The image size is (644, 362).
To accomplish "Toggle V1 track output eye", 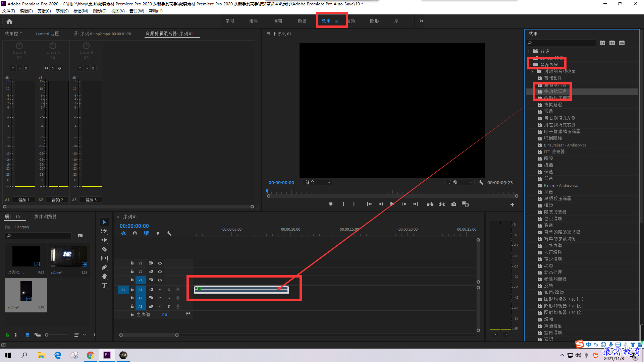I will [160, 280].
